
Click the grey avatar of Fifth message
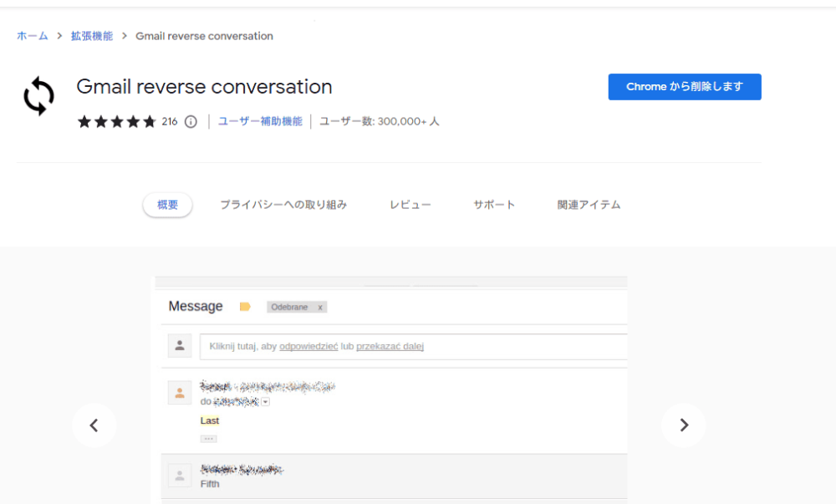point(180,476)
